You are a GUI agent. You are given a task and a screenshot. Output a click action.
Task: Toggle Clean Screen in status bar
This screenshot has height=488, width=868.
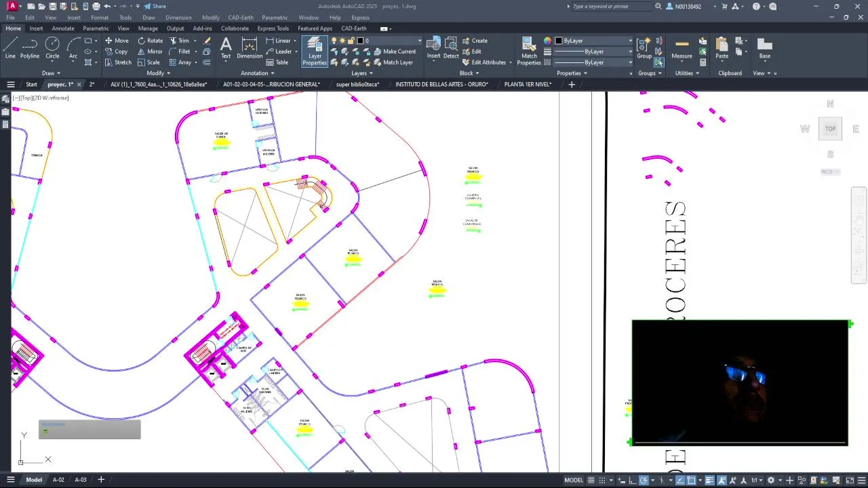[x=850, y=480]
